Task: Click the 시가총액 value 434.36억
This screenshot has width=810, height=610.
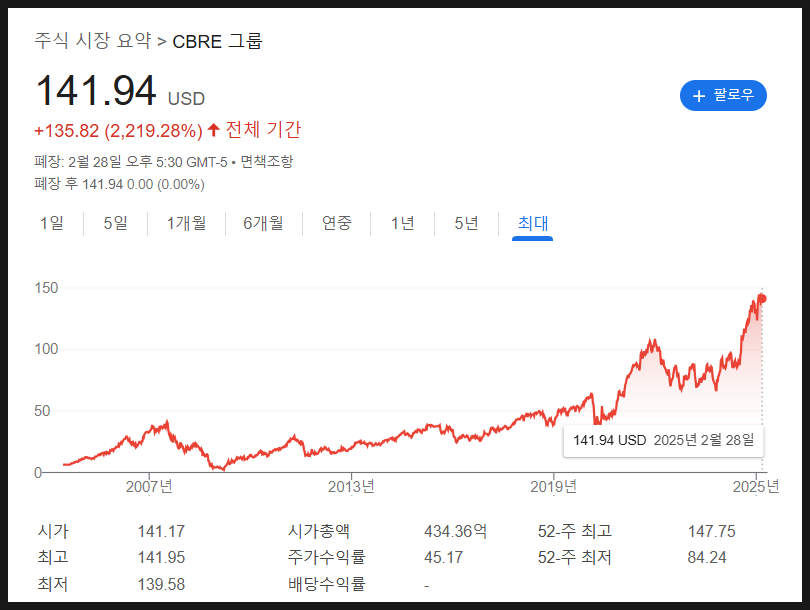Action: point(456,531)
